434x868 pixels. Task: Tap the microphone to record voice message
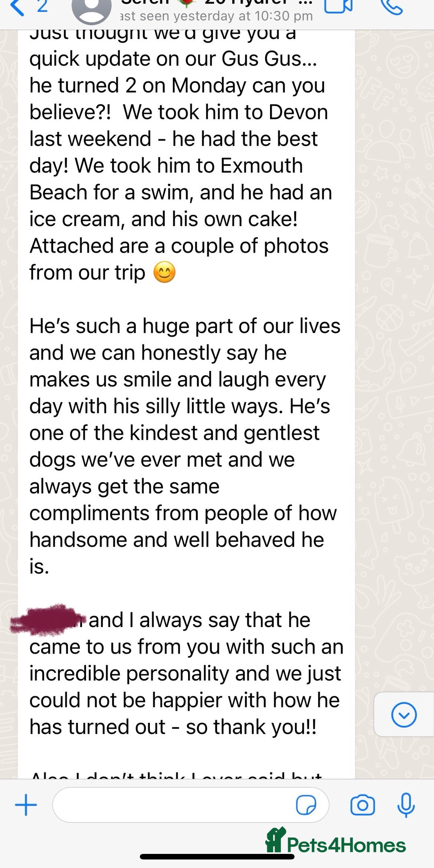[x=406, y=805]
